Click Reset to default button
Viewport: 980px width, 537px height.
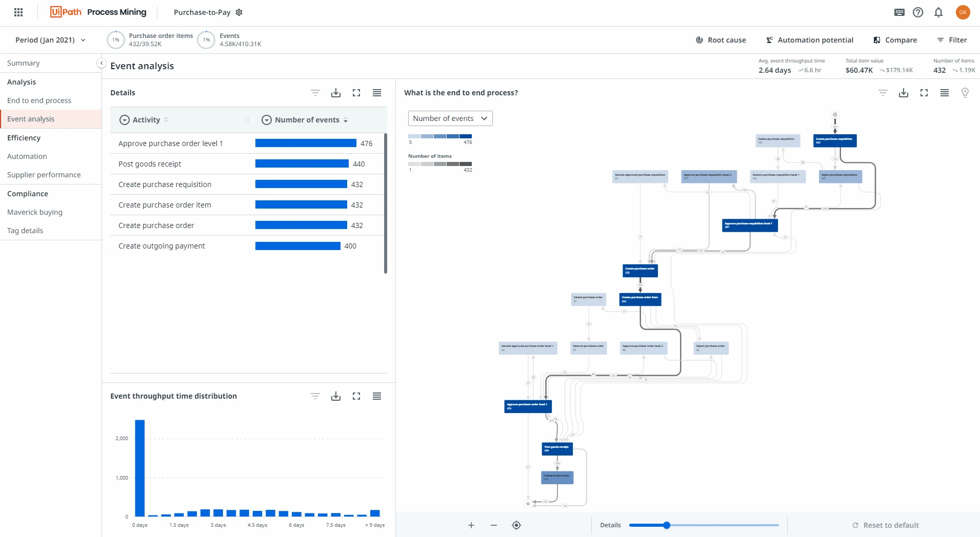(886, 525)
